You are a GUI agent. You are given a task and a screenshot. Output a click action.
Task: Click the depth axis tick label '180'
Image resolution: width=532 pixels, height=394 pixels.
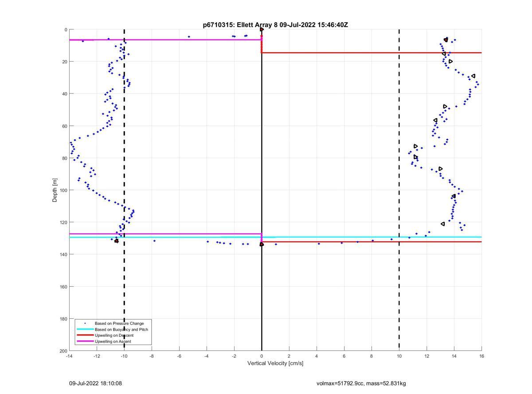pyautogui.click(x=63, y=319)
